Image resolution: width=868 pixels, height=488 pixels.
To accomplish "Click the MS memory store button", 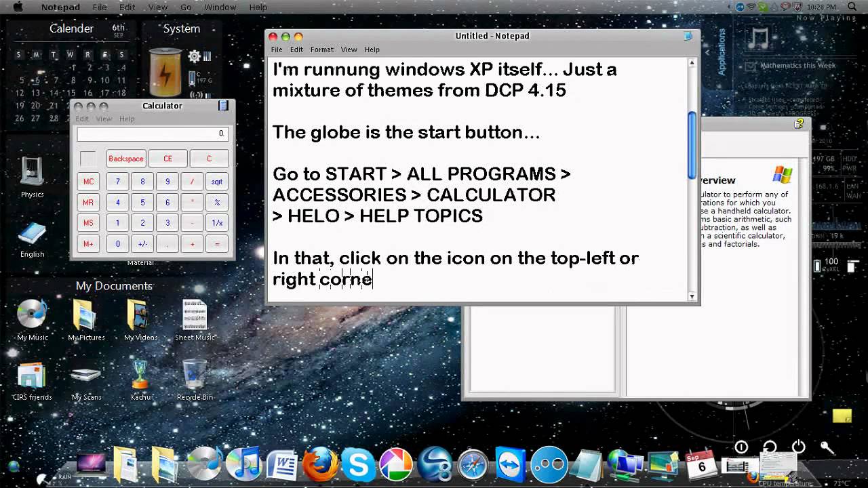I will (x=89, y=223).
